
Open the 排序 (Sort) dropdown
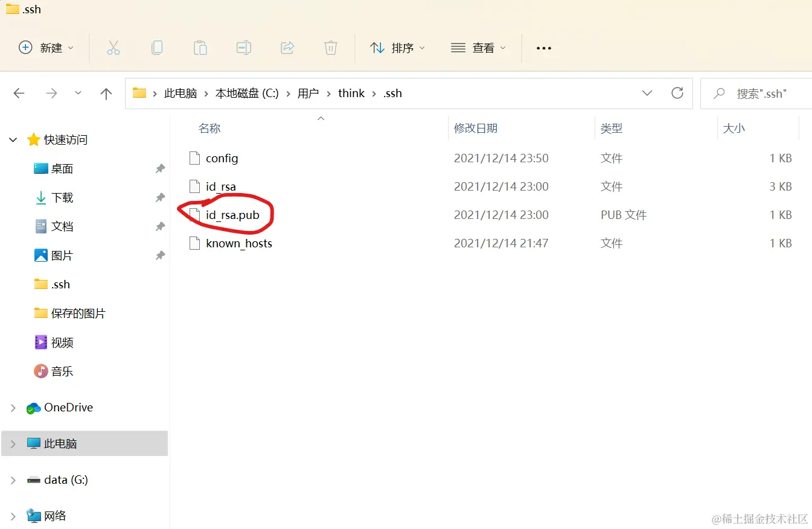point(397,48)
